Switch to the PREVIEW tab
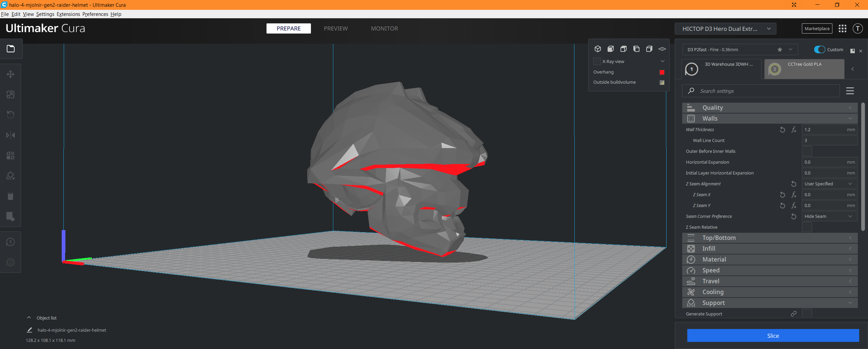This screenshot has width=868, height=349. click(335, 28)
